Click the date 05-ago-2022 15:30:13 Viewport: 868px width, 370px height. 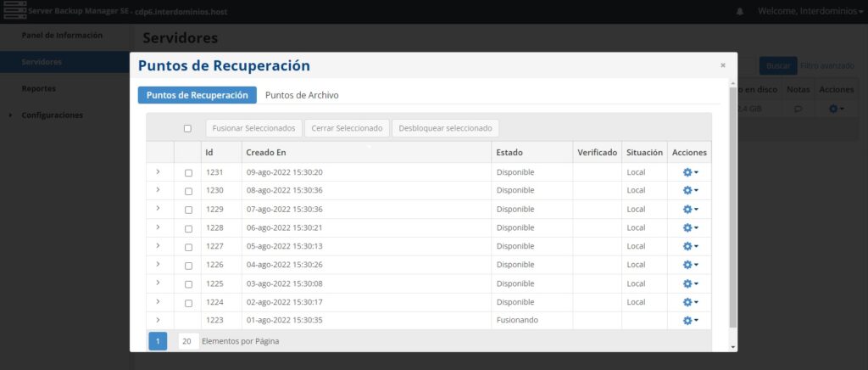285,246
